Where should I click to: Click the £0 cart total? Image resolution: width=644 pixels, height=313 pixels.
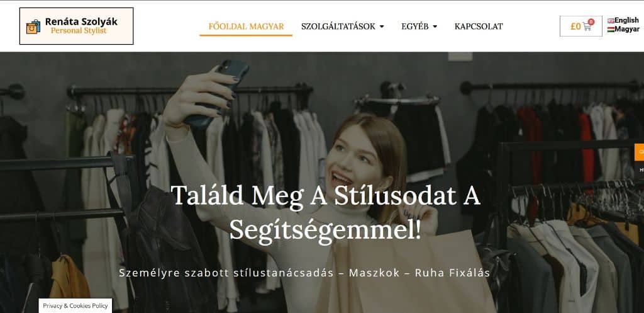[x=575, y=26]
